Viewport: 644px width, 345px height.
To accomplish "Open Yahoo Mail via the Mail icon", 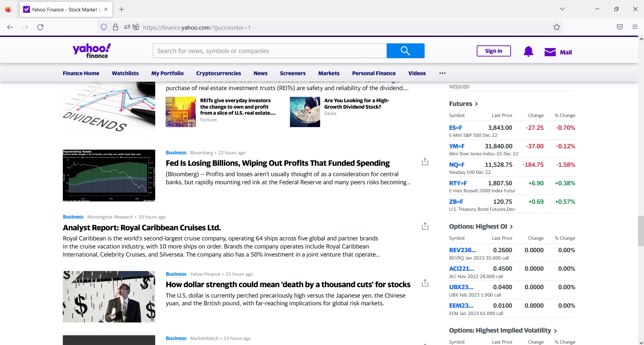I will [550, 52].
